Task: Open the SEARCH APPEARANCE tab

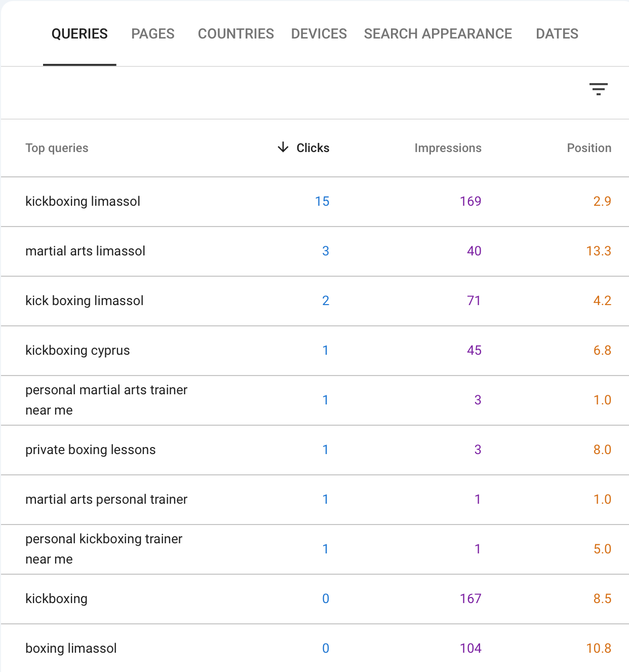Action: [x=438, y=34]
